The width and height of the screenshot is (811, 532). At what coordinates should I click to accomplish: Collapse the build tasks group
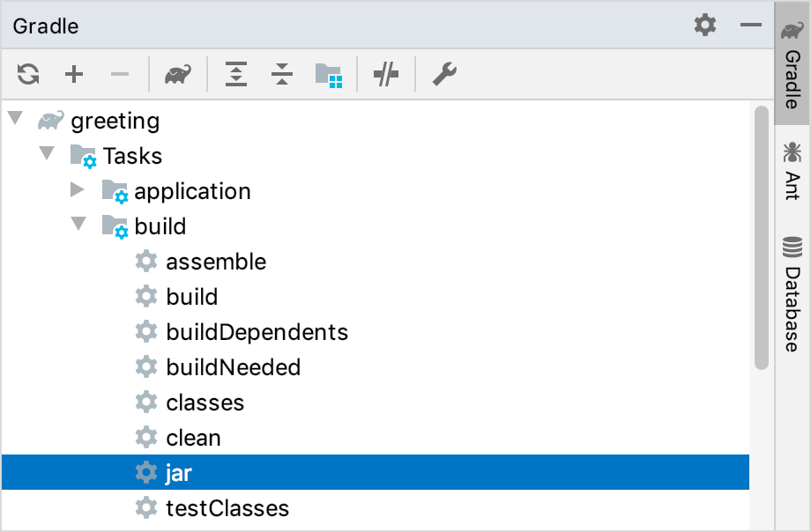78,225
